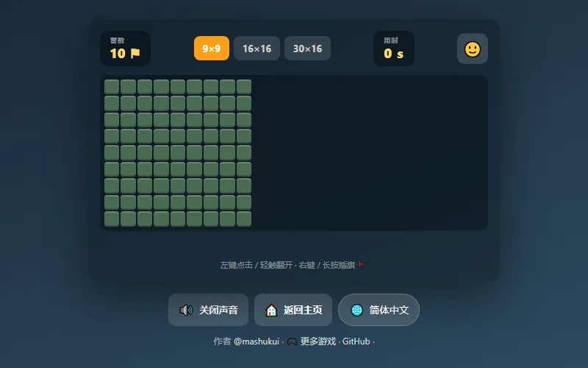Click the 雷数 mine counter showing 10
Image resolution: width=588 pixels, height=368 pixels.
pyautogui.click(x=125, y=49)
